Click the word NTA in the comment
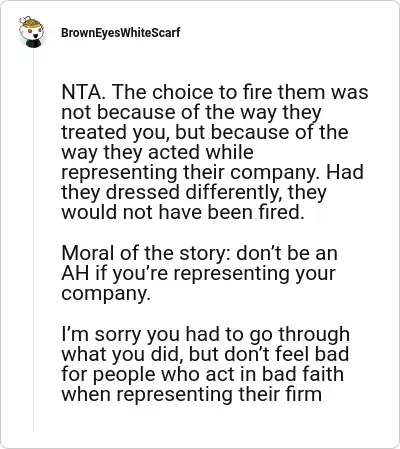This screenshot has width=400, height=449. (x=80, y=92)
